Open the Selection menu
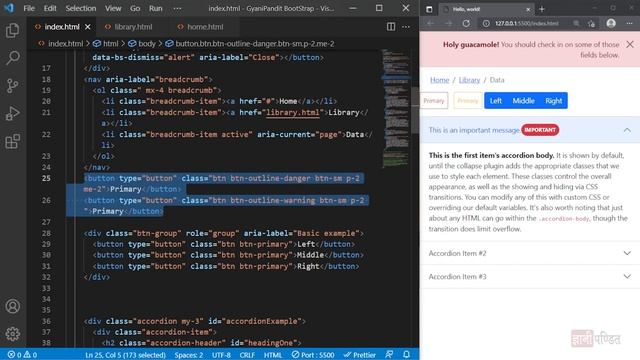This screenshot has height=360, width=640. [x=81, y=8]
